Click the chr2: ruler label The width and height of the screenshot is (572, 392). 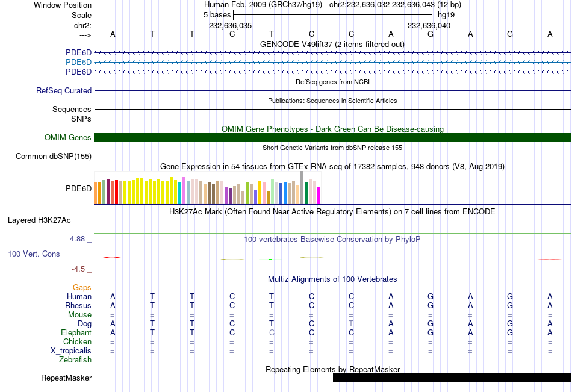point(82,25)
